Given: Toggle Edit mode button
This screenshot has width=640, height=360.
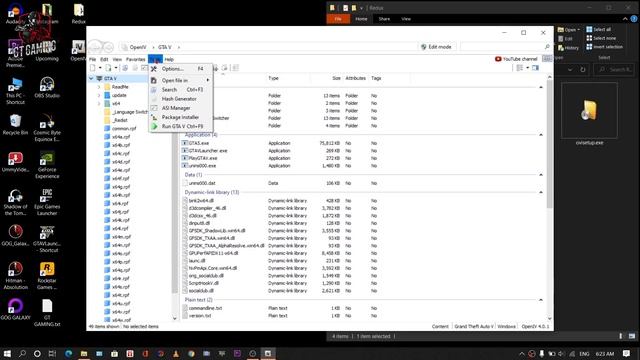Looking at the screenshot, I should (x=436, y=47).
